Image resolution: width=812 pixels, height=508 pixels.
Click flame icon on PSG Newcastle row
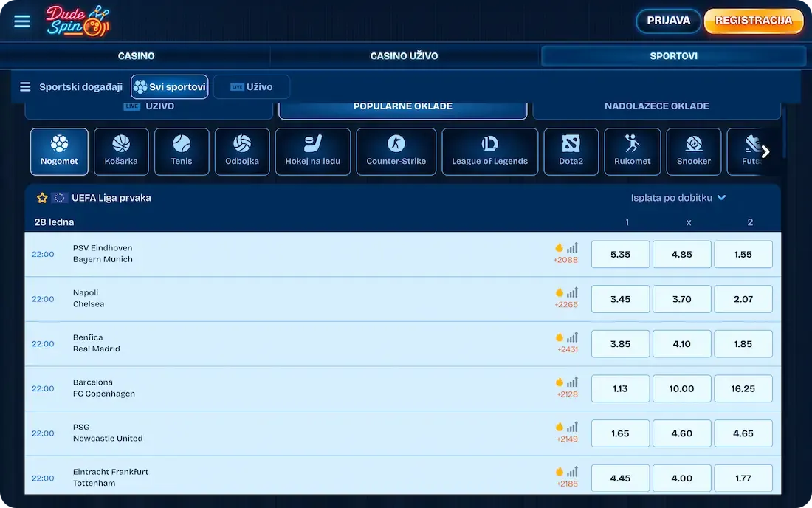(x=560, y=427)
